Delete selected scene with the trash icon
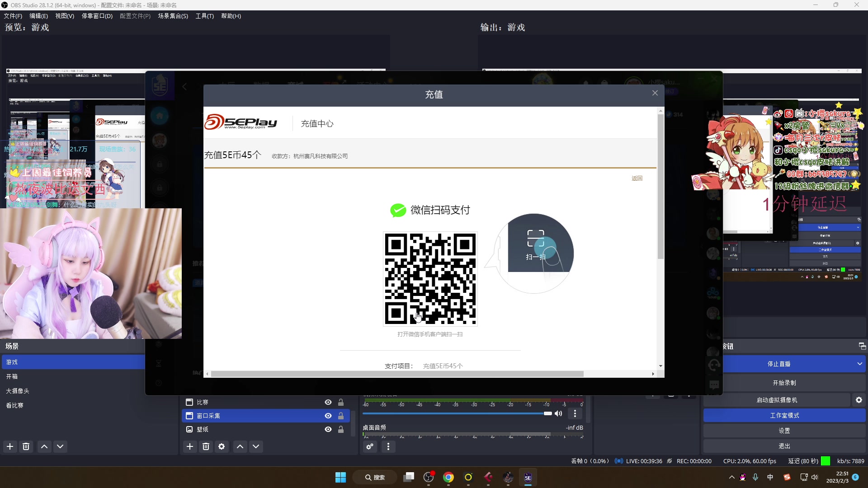The height and width of the screenshot is (488, 868). pos(26,446)
